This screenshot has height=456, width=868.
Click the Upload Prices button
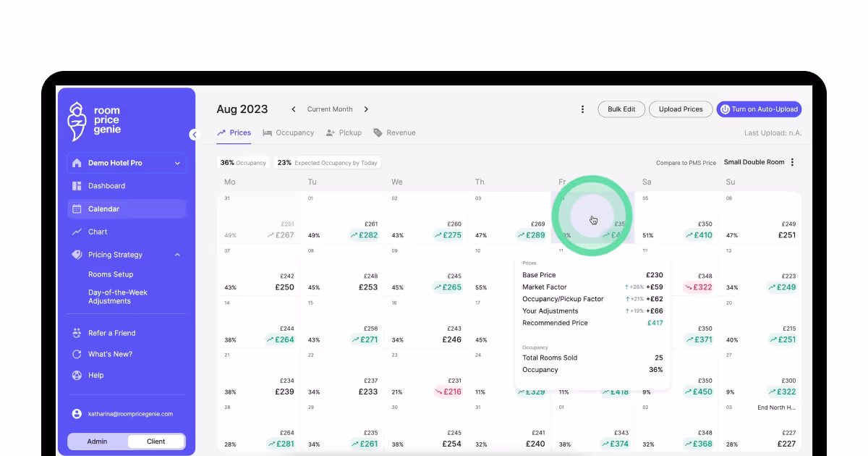click(x=681, y=109)
